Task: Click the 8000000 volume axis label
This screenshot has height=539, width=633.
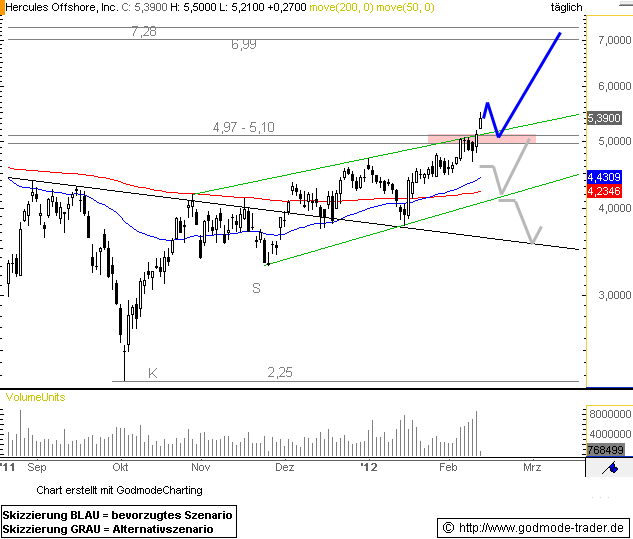Action: point(610,414)
